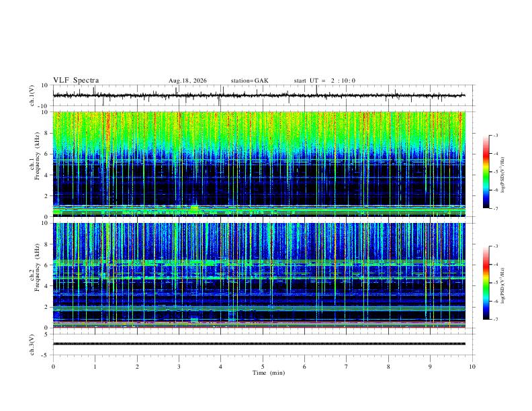Click the 10 minute tick label

(x=472, y=367)
